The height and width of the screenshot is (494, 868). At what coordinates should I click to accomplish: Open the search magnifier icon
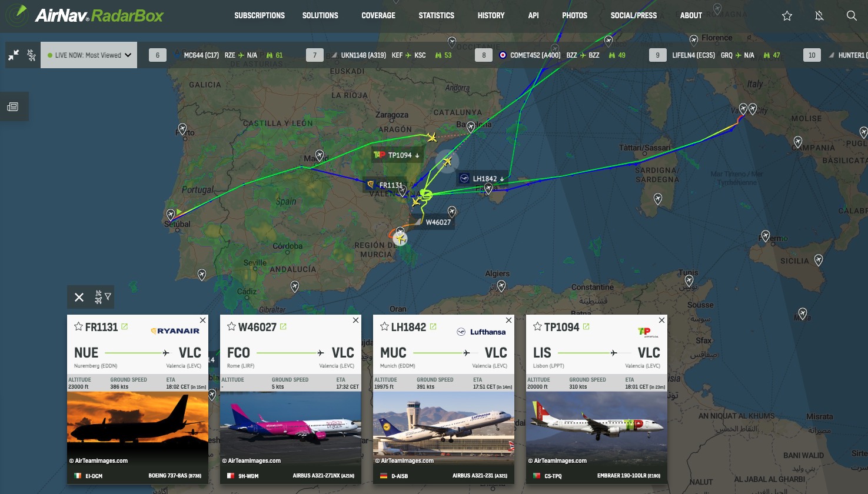pyautogui.click(x=852, y=16)
